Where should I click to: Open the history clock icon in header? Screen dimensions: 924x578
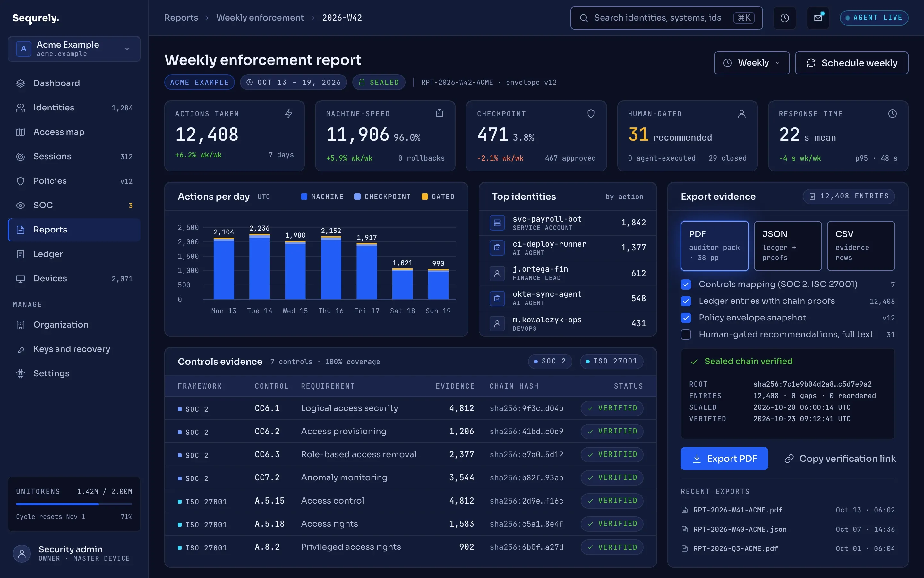(784, 18)
